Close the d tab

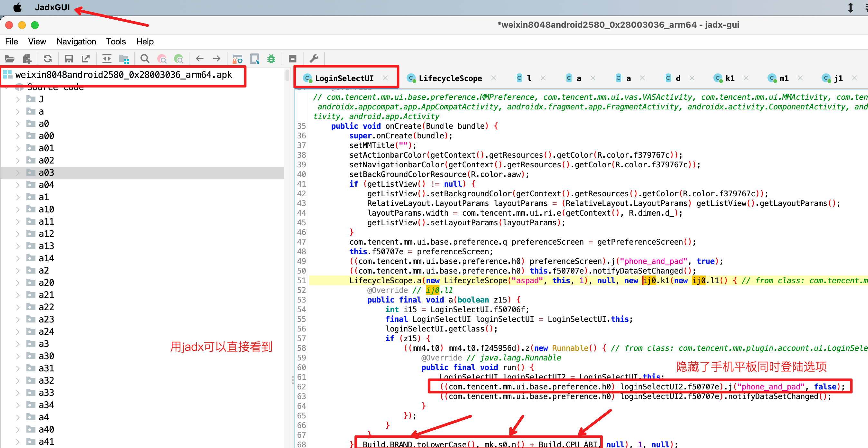[x=692, y=78]
